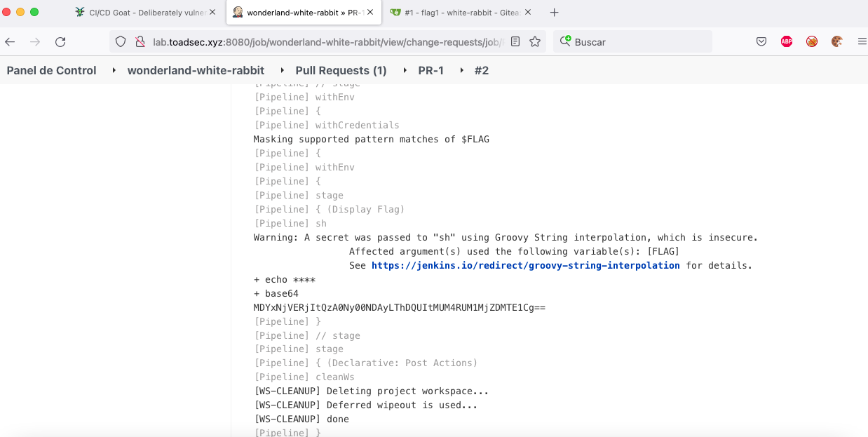Image resolution: width=868 pixels, height=437 pixels.
Task: Reload the current page
Action: 60,42
